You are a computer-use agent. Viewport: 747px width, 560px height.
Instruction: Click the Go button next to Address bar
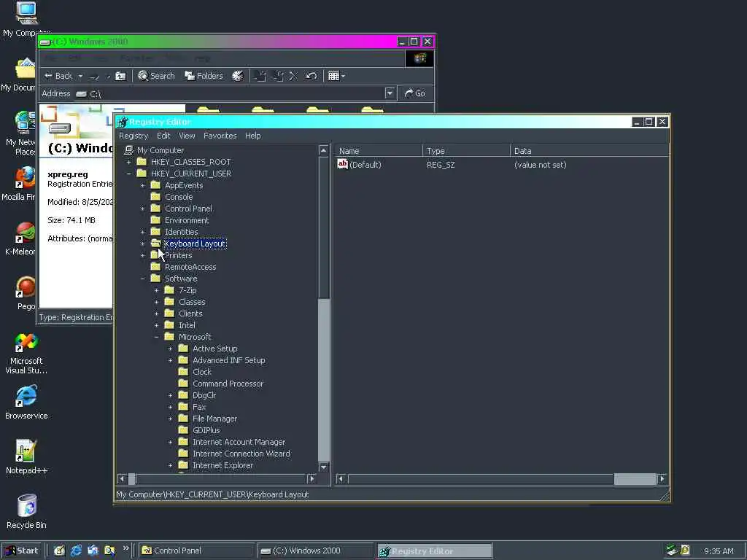(415, 93)
